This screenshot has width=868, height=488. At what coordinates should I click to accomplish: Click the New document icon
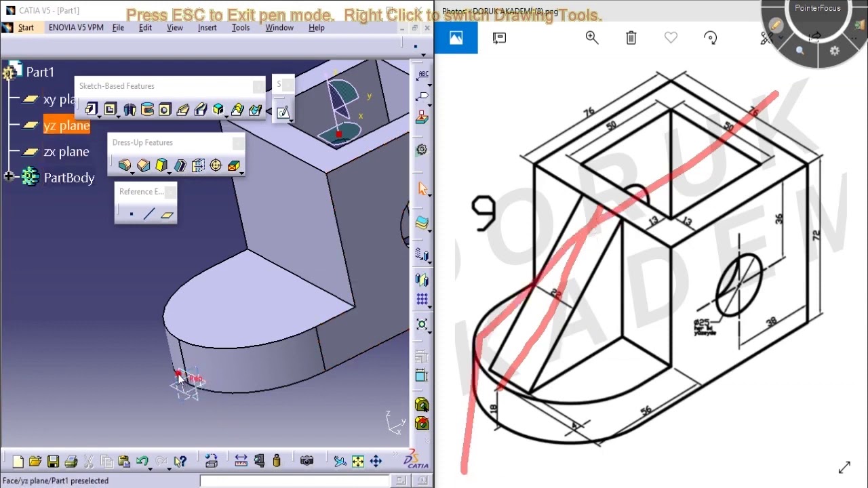point(18,462)
